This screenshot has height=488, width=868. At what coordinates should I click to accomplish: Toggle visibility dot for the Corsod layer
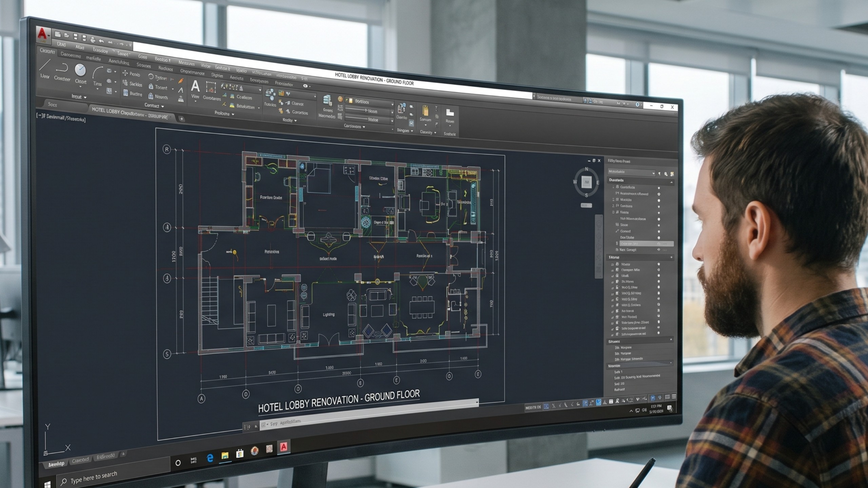pyautogui.click(x=659, y=232)
